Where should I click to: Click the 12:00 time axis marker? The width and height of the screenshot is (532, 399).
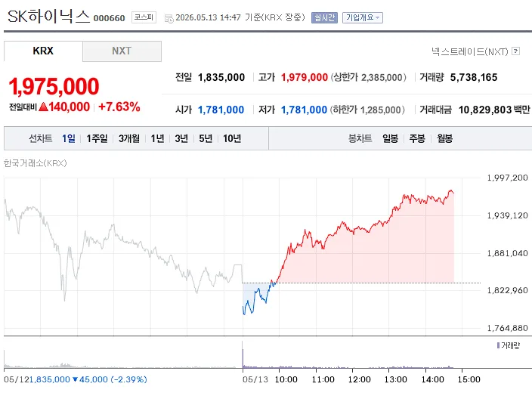tap(359, 379)
